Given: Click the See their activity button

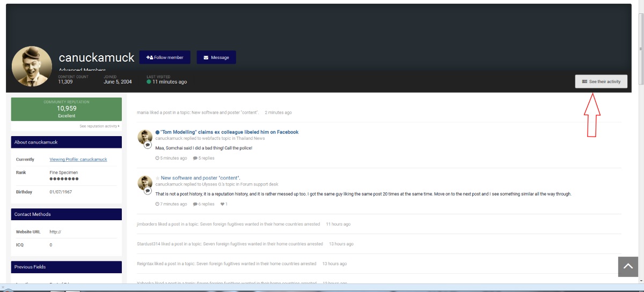Looking at the screenshot, I should [x=601, y=81].
